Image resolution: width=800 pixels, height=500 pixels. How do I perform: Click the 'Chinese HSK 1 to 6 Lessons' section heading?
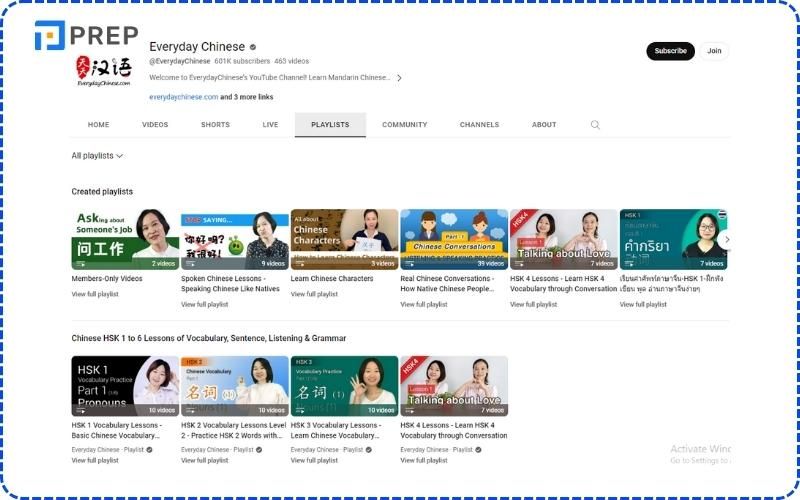pyautogui.click(x=209, y=338)
